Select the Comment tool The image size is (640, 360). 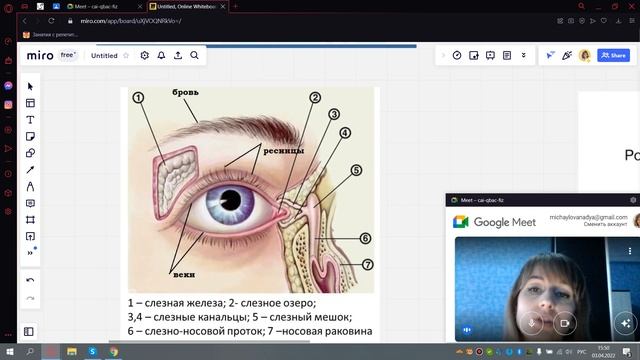(x=30, y=203)
